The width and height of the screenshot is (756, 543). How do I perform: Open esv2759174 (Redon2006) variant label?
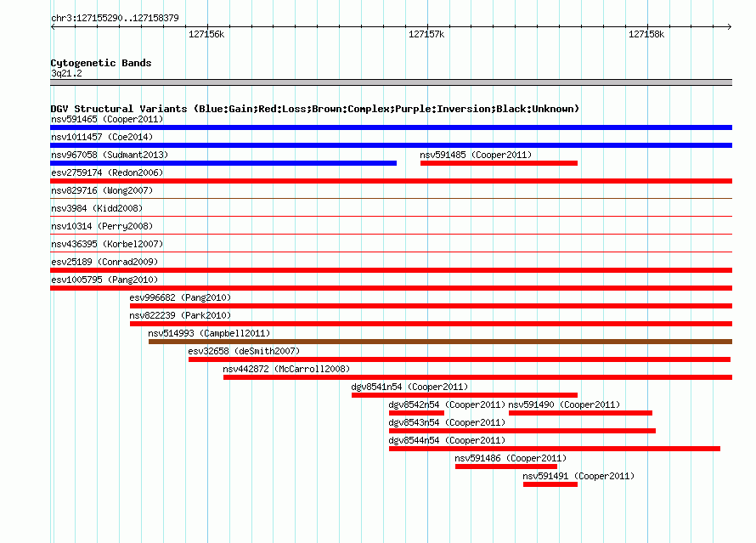[x=107, y=173]
